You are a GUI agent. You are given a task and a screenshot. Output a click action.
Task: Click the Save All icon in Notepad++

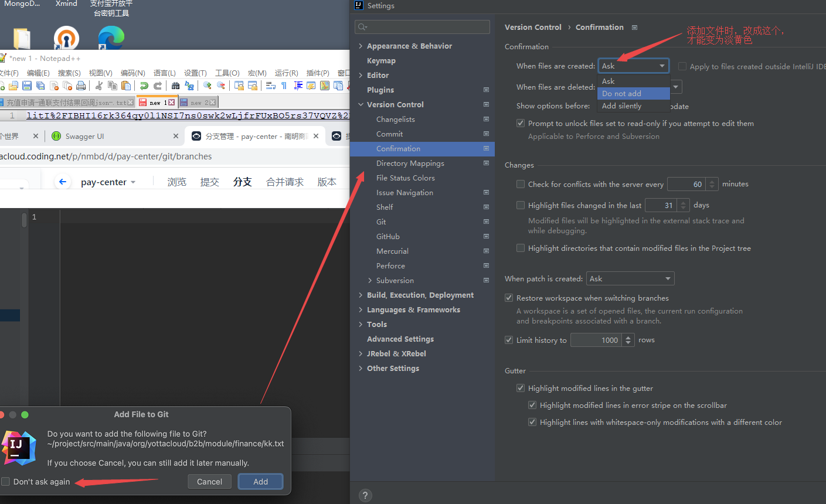tap(40, 86)
